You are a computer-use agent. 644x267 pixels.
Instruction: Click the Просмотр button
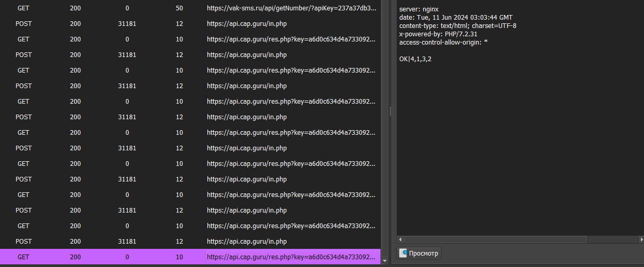point(419,254)
